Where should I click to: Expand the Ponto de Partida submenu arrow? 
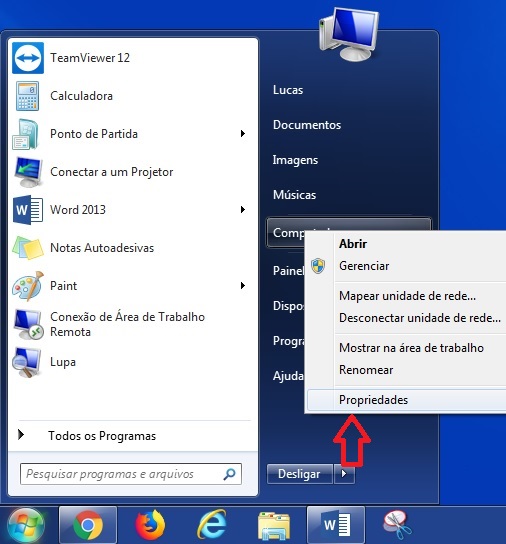[x=243, y=134]
